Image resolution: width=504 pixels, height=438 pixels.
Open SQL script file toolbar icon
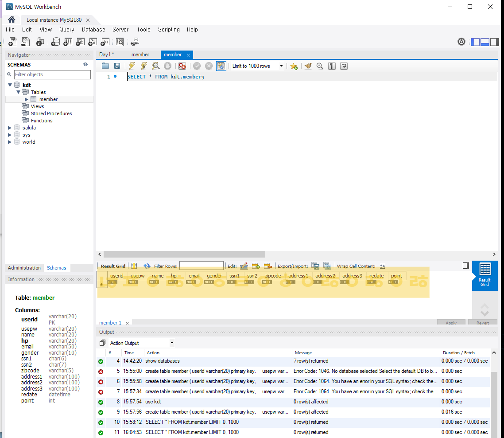(x=25, y=42)
